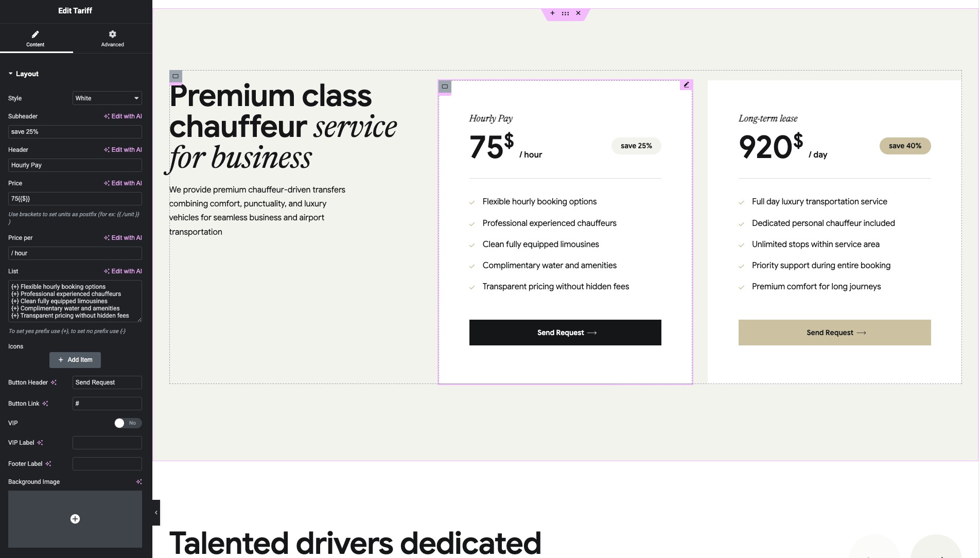
Task: Click the plus icon in the background image box
Action: (x=75, y=519)
